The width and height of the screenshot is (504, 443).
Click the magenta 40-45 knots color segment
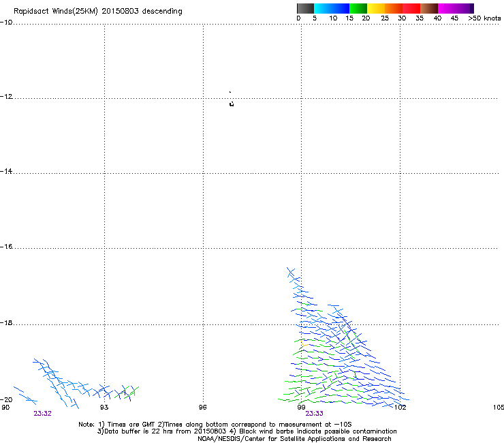click(447, 8)
